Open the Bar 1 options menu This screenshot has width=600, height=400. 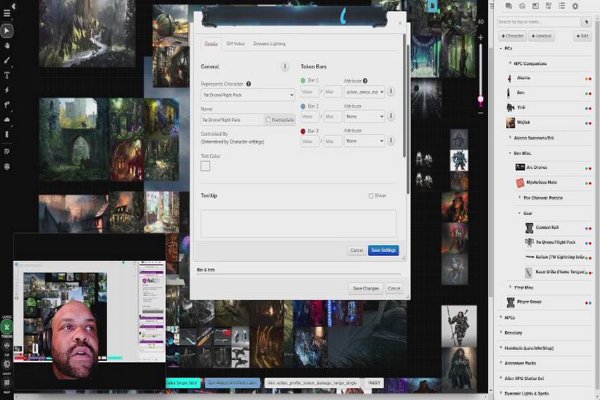[x=391, y=91]
